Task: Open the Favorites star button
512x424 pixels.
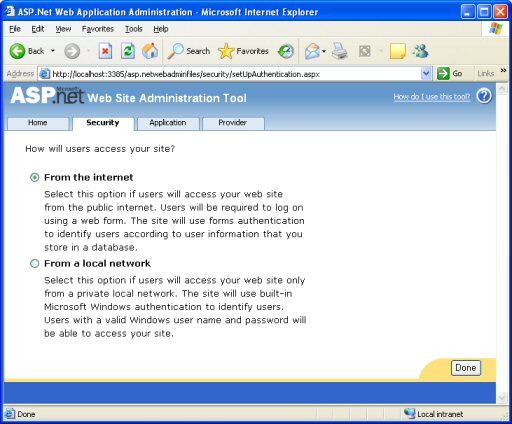Action: [243, 51]
